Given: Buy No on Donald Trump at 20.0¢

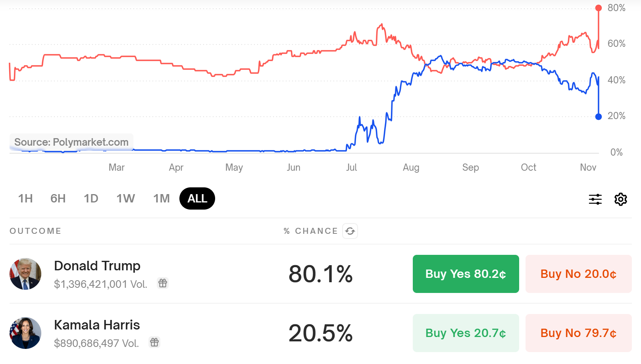Looking at the screenshot, I should coord(578,273).
